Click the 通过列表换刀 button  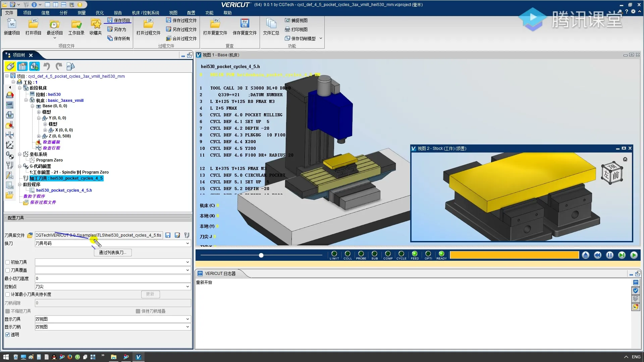[x=113, y=253]
